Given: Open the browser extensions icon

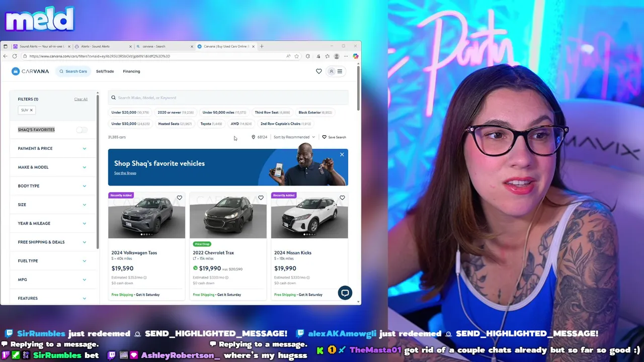Looking at the screenshot, I should click(307, 56).
